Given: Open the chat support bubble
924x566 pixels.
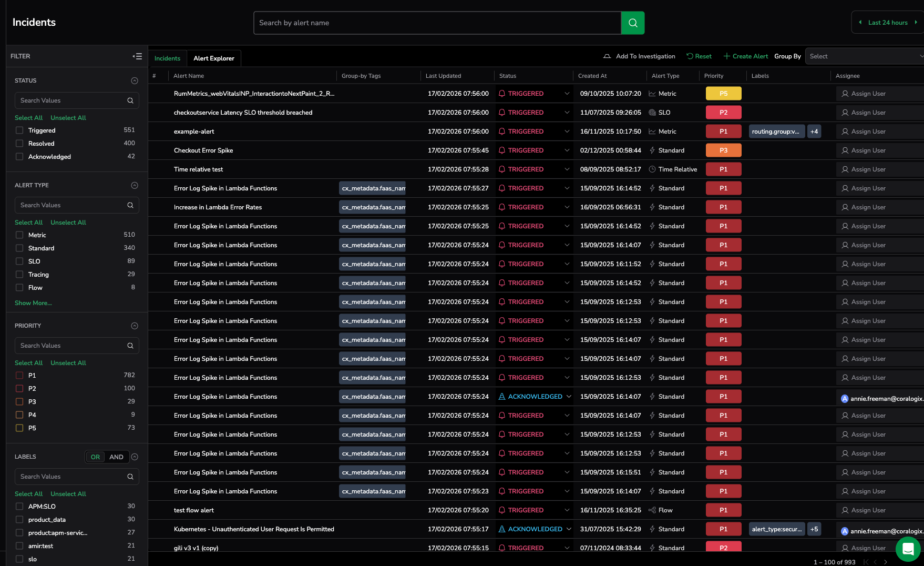Looking at the screenshot, I should click(x=908, y=549).
